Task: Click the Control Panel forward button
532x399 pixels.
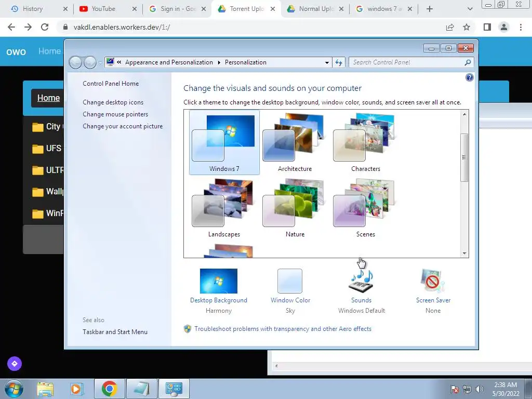Action: pos(90,62)
